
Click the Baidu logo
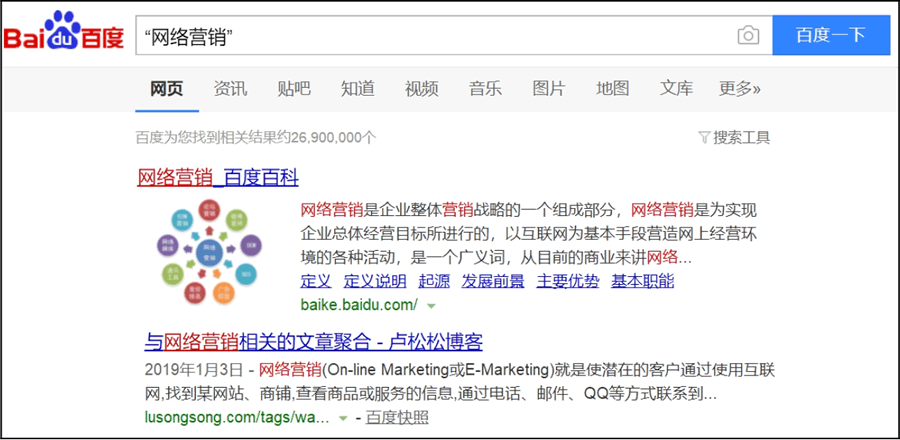[64, 36]
